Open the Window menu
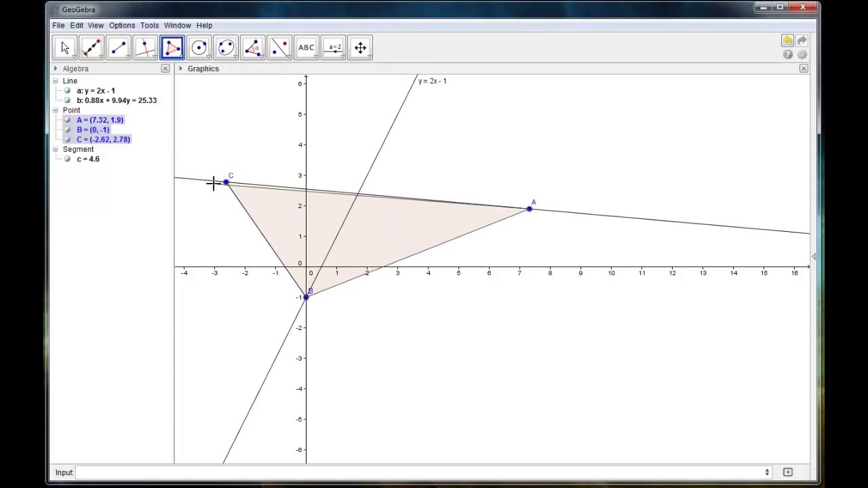 [178, 25]
